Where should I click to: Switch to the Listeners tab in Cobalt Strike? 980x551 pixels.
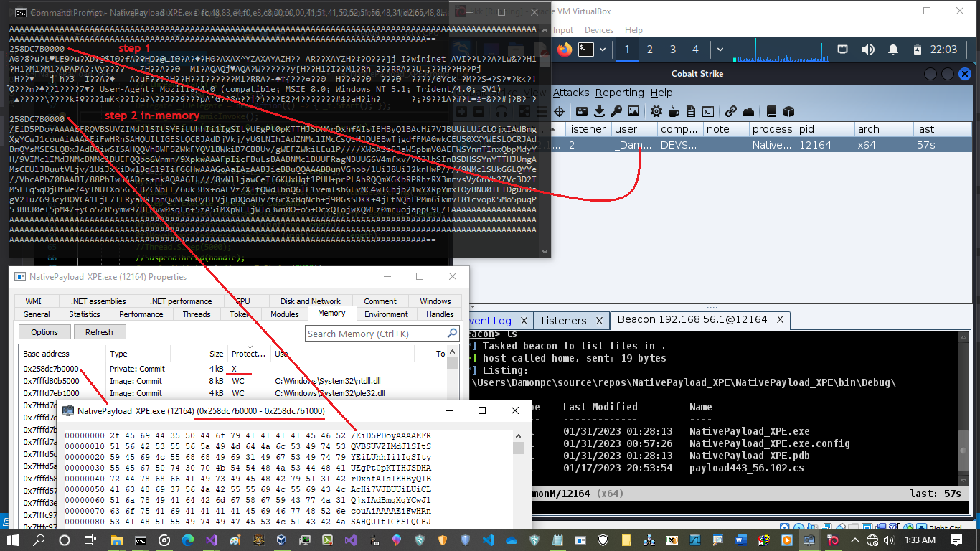click(564, 321)
